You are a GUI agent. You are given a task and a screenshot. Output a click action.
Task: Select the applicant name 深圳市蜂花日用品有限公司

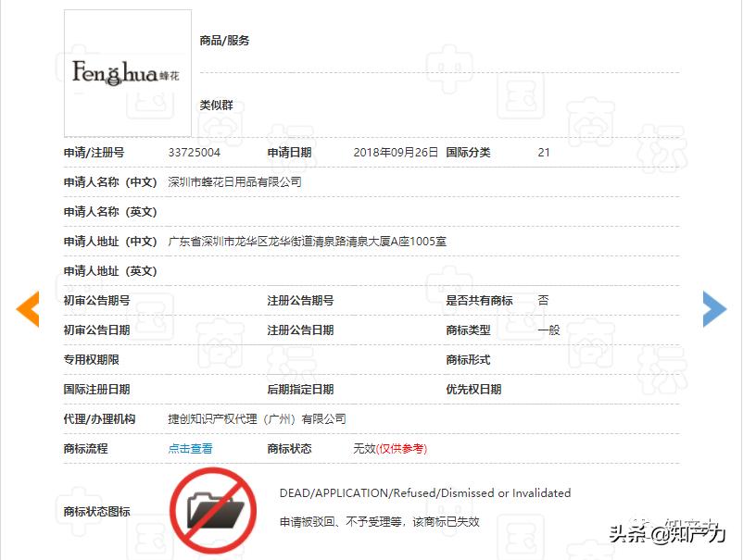234,181
